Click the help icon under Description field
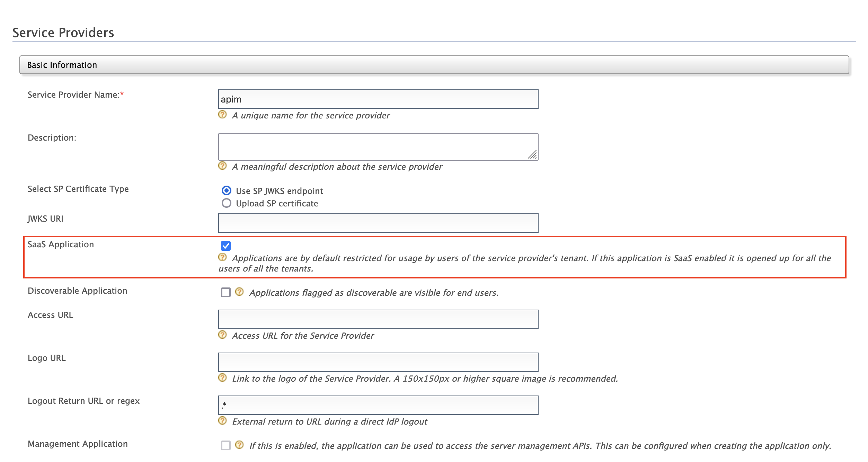Image resolution: width=868 pixels, height=462 pixels. pos(223,166)
